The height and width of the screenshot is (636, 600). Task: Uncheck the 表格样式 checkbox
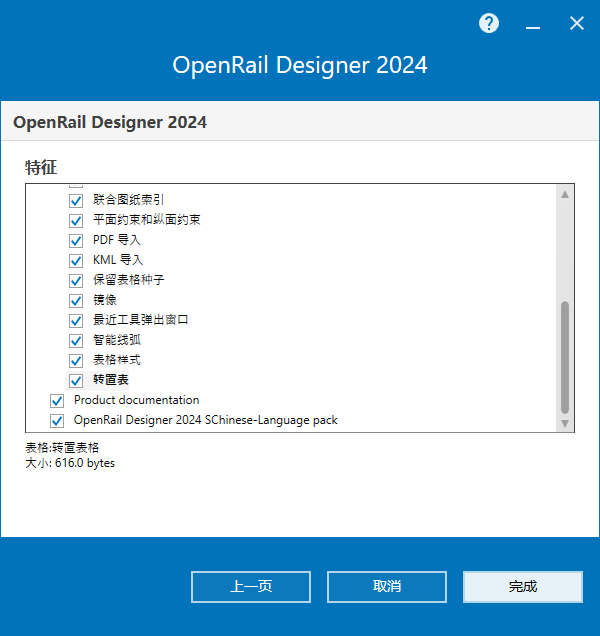coord(76,361)
